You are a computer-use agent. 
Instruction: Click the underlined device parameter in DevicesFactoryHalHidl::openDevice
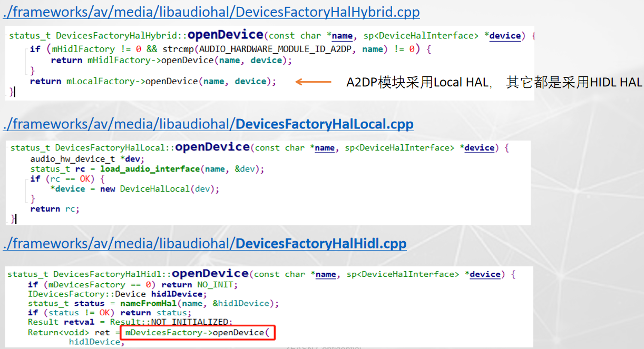485,274
